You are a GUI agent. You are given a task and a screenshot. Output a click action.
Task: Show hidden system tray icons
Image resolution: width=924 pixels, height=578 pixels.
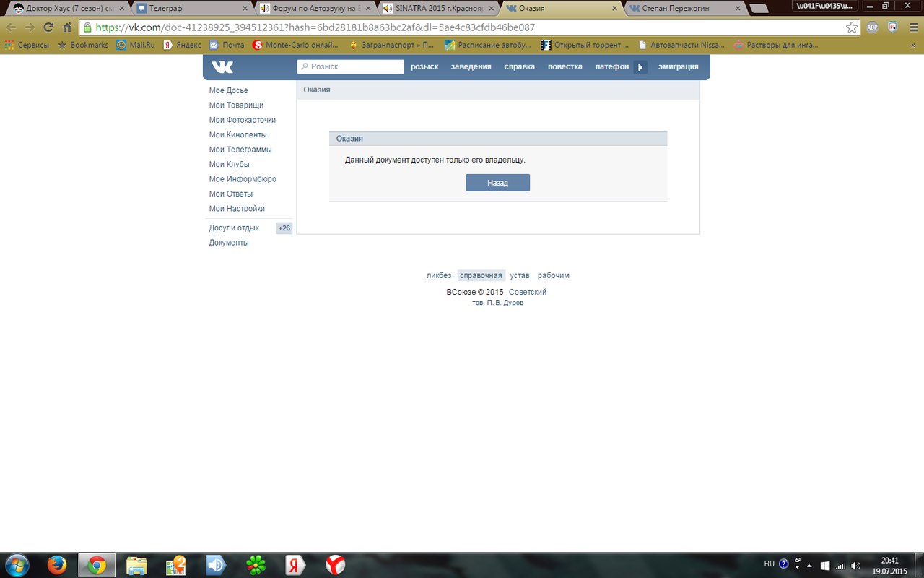[810, 566]
